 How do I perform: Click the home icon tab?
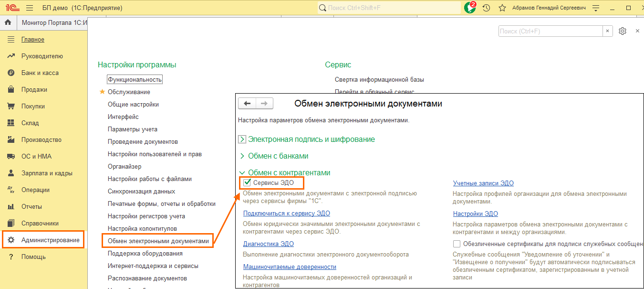8,23
